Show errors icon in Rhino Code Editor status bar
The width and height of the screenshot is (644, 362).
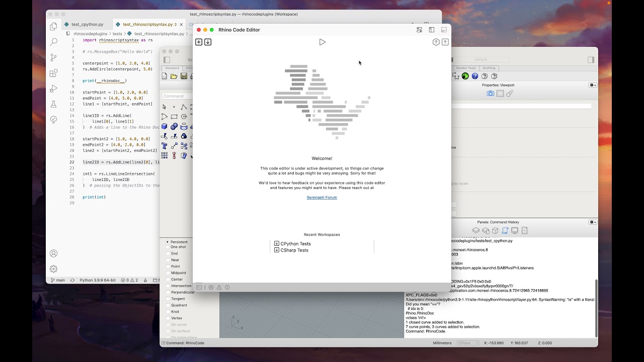point(211,288)
